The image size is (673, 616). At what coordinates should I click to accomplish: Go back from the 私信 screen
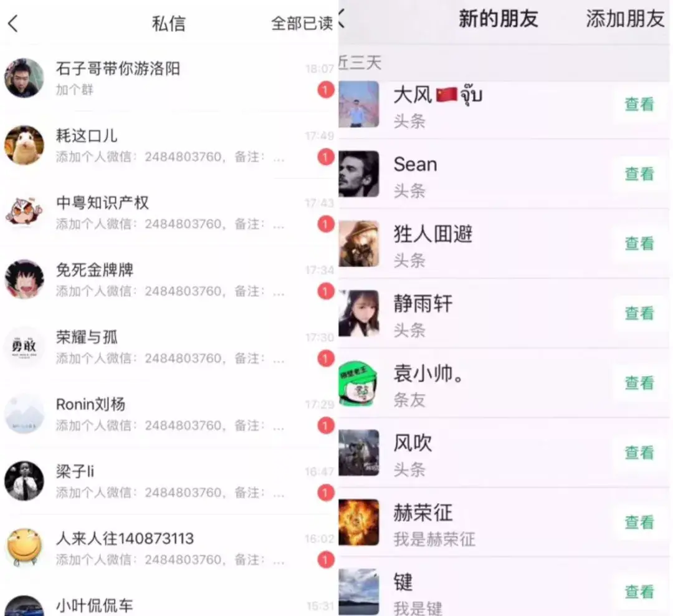click(x=13, y=24)
